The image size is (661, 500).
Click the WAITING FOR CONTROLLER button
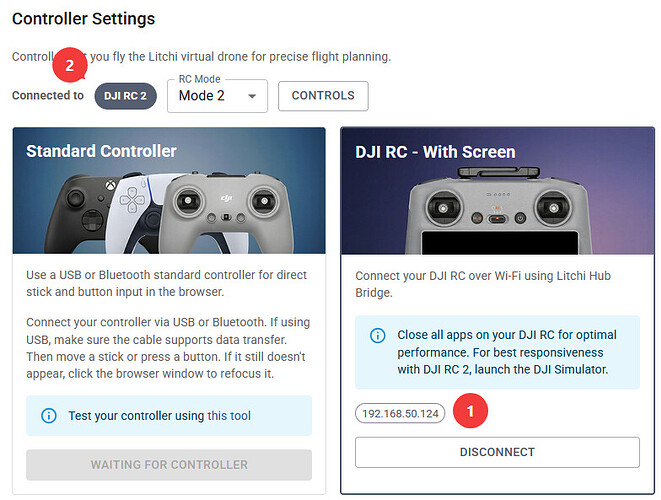click(169, 465)
